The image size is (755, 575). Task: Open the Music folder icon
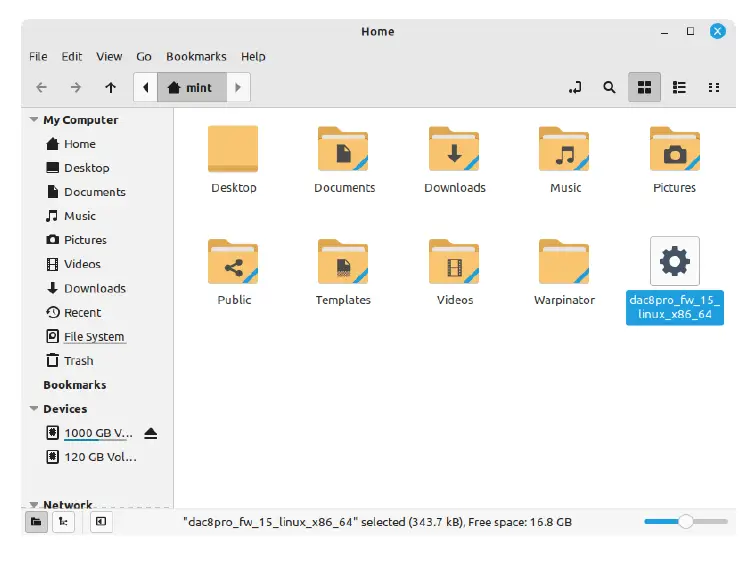[x=565, y=150]
